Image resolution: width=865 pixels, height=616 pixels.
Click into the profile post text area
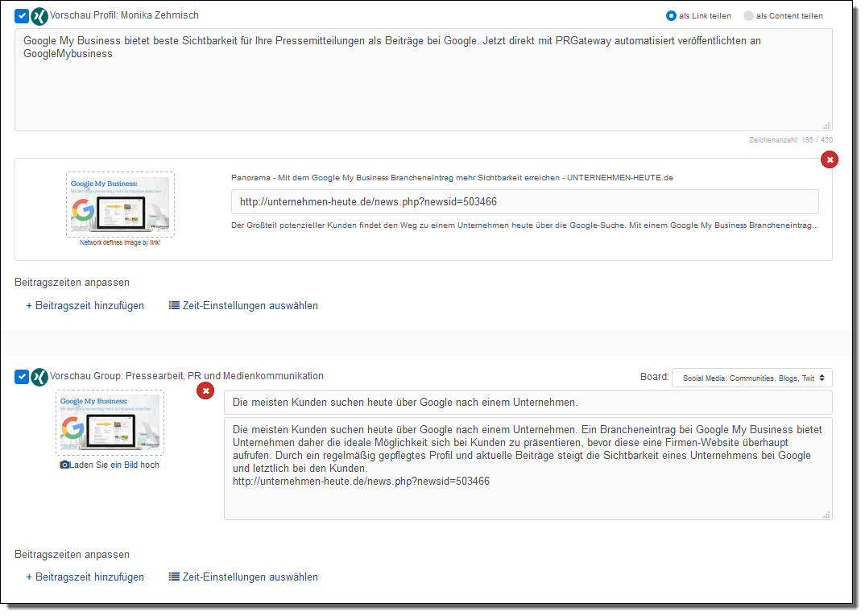(x=423, y=80)
